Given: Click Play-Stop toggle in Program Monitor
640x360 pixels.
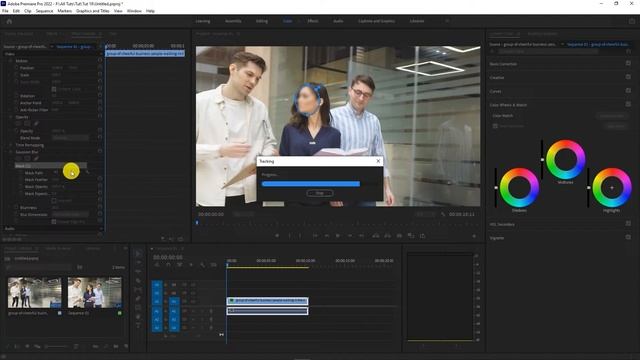Looking at the screenshot, I should [x=338, y=236].
